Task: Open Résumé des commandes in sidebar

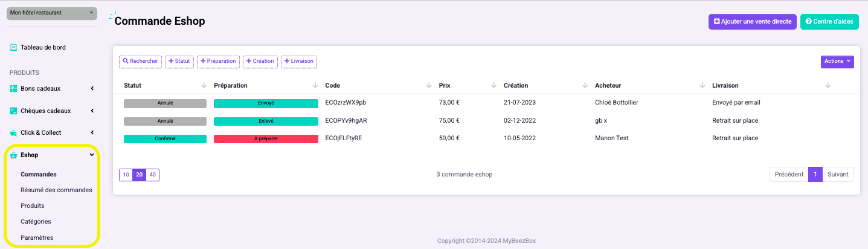Action: tap(56, 190)
